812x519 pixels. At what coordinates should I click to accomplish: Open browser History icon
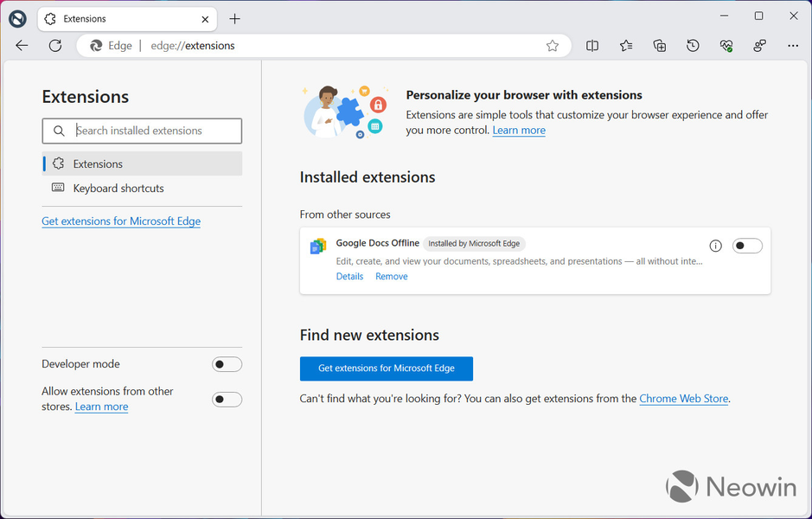tap(693, 46)
